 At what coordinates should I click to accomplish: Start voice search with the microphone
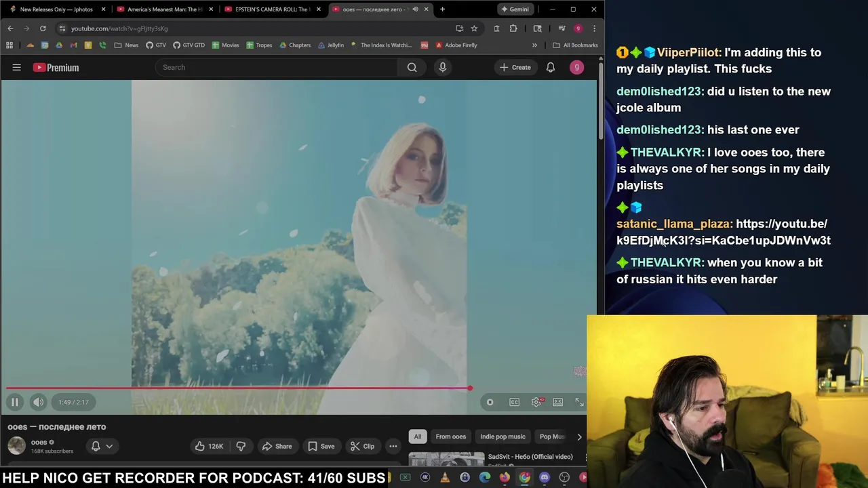[x=443, y=67]
